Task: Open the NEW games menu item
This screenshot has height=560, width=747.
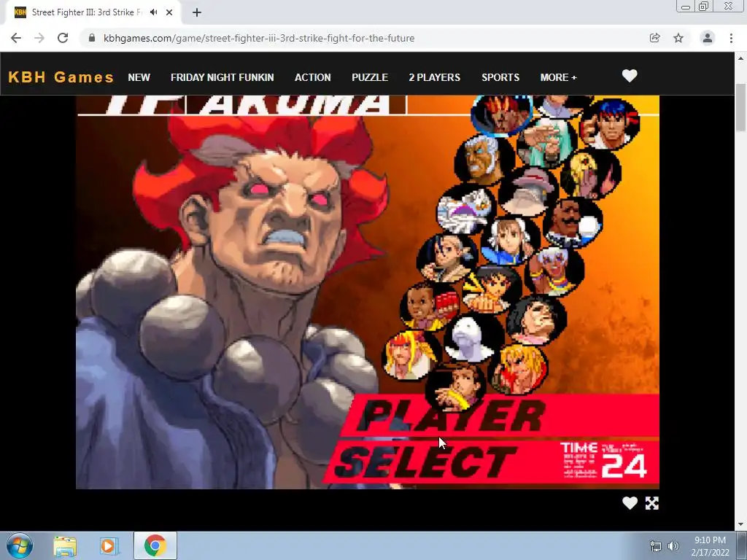Action: 139,77
